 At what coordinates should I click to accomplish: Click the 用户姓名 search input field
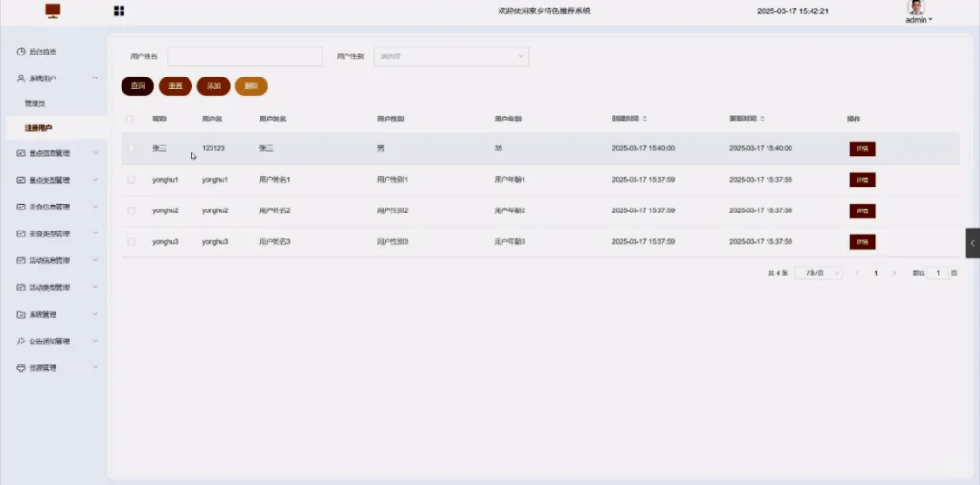[245, 56]
